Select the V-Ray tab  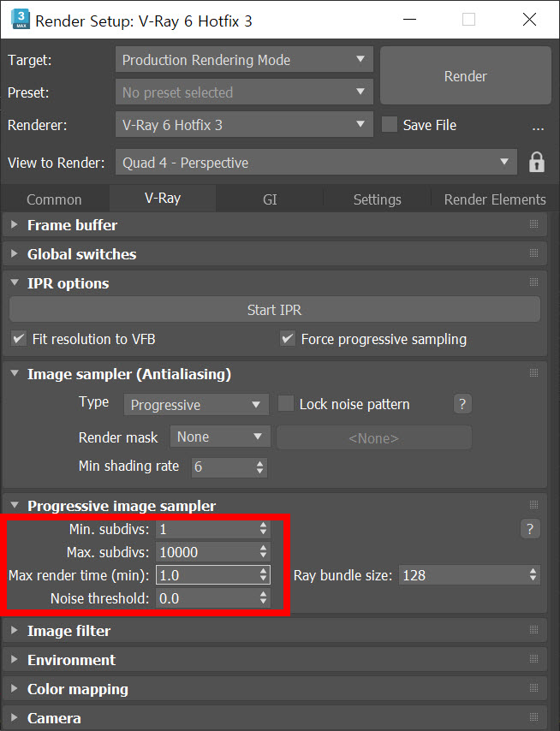click(x=163, y=198)
